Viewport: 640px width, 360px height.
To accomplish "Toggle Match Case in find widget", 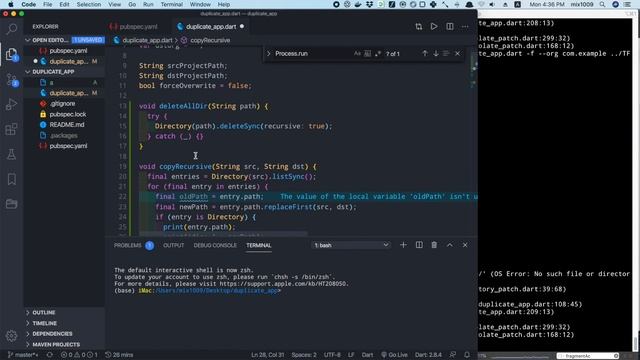I will point(357,53).
